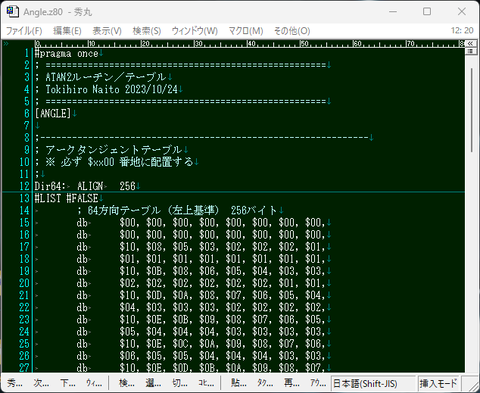
Task: Click the 日本語(Shift-JIS) encoding indicator
Action: 373,383
